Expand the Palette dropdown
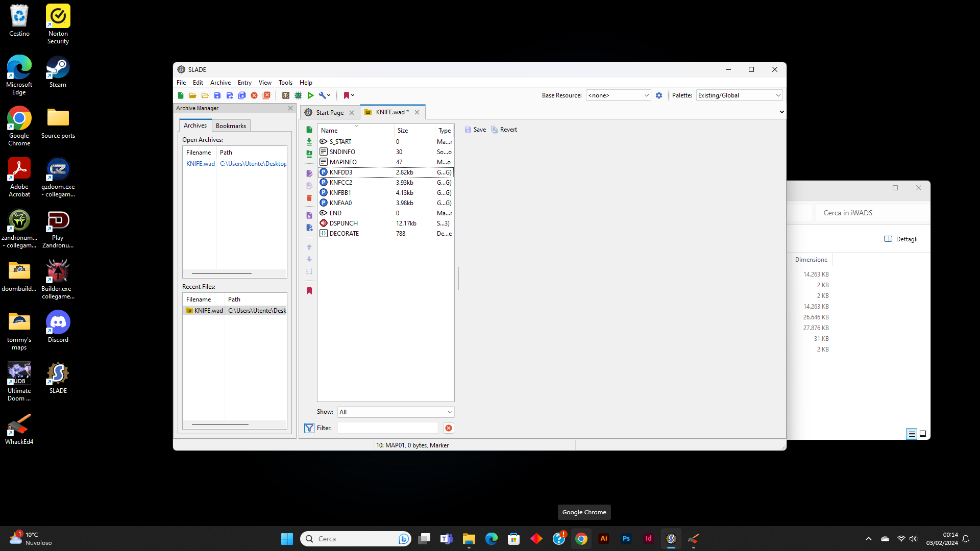 coord(778,95)
